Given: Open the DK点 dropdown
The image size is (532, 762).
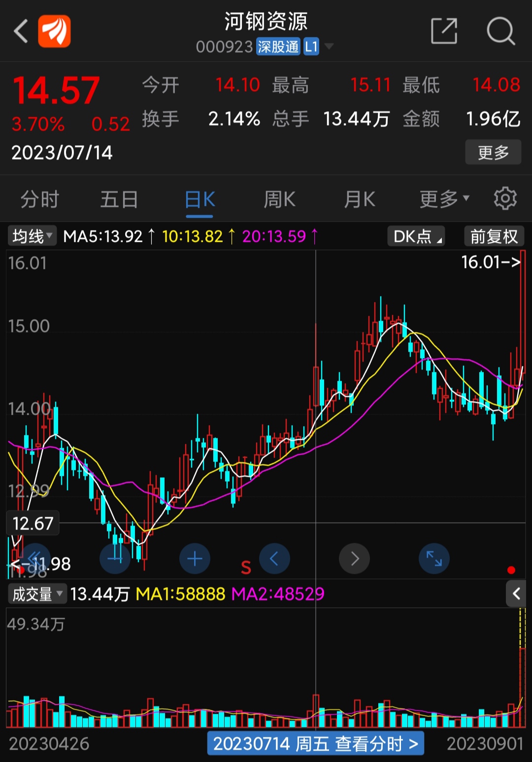Looking at the screenshot, I should (x=416, y=236).
